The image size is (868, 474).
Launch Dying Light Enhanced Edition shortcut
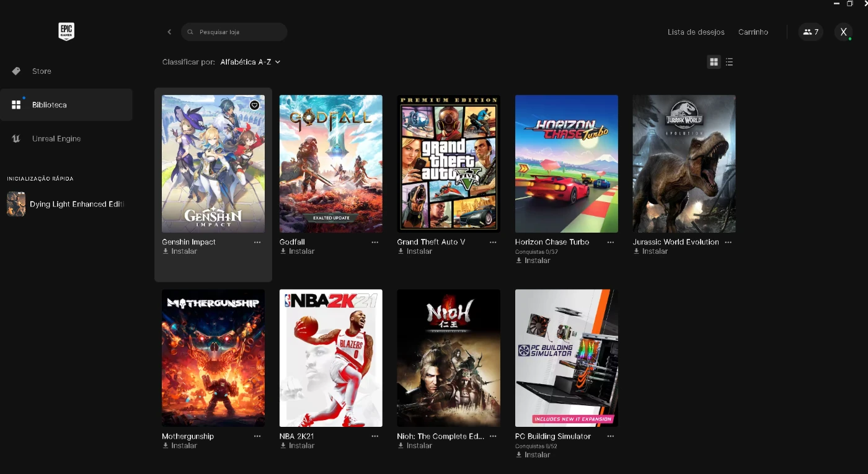coord(66,204)
